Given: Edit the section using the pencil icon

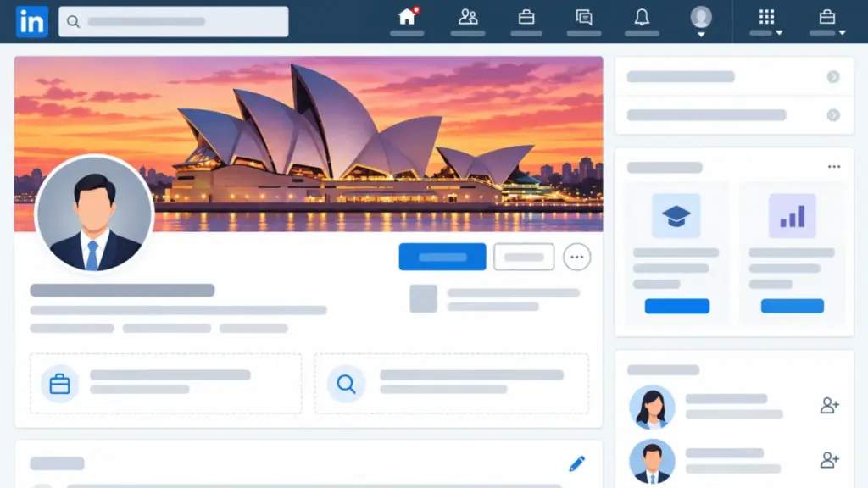Looking at the screenshot, I should point(576,463).
